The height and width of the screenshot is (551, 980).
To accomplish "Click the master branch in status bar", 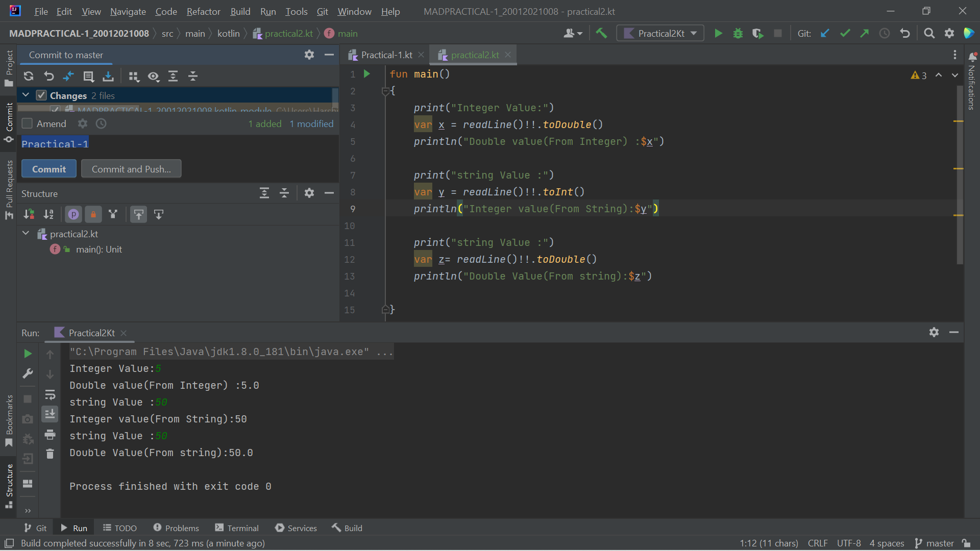I will pos(934,543).
